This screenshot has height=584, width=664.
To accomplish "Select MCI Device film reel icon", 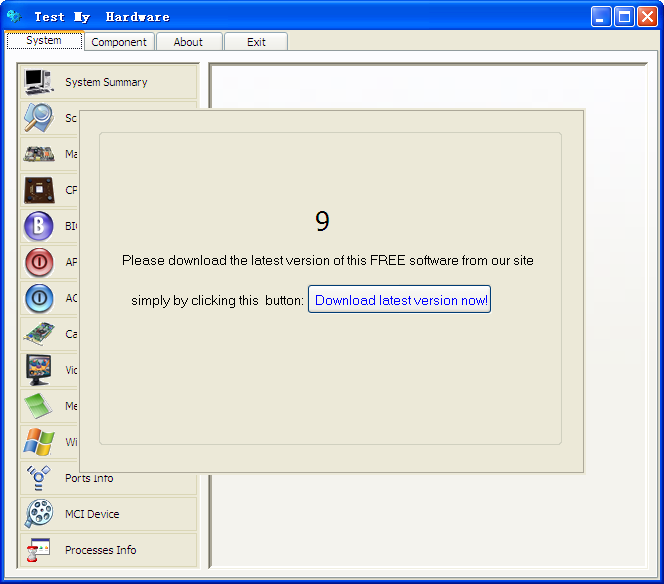I will click(x=39, y=514).
